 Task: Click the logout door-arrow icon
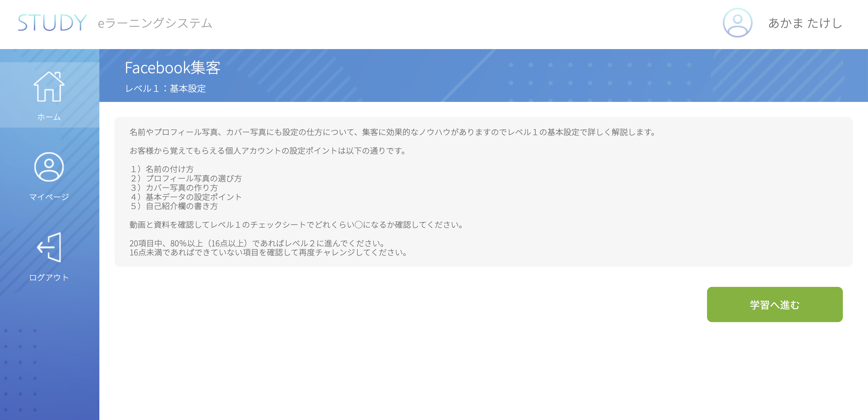point(49,247)
